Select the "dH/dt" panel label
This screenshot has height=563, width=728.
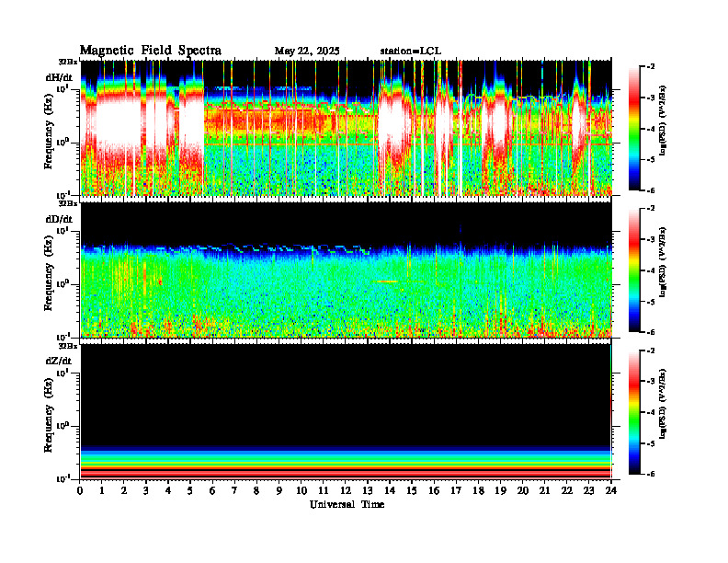[59, 78]
